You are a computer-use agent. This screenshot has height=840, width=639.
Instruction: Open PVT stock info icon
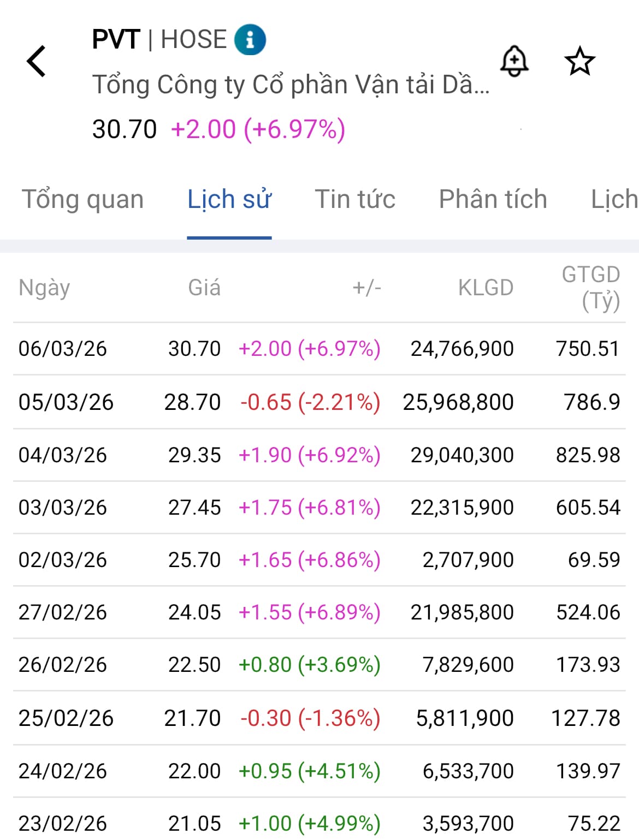pos(250,40)
